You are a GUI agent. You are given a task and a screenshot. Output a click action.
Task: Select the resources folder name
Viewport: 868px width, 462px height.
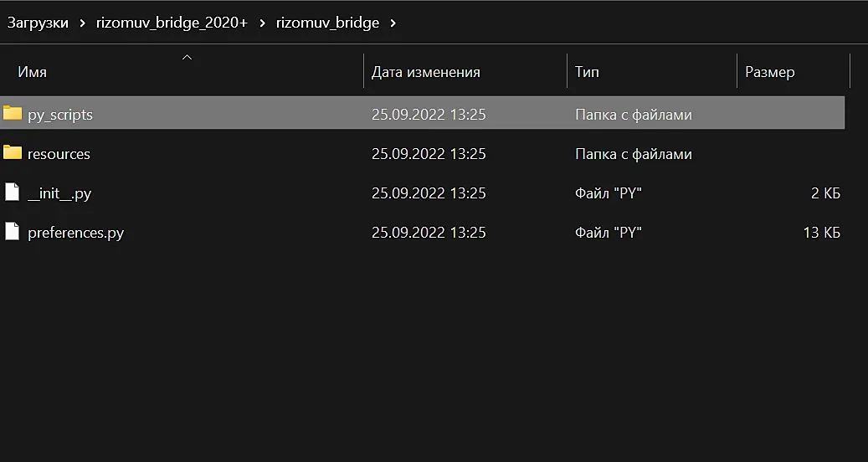click(59, 154)
